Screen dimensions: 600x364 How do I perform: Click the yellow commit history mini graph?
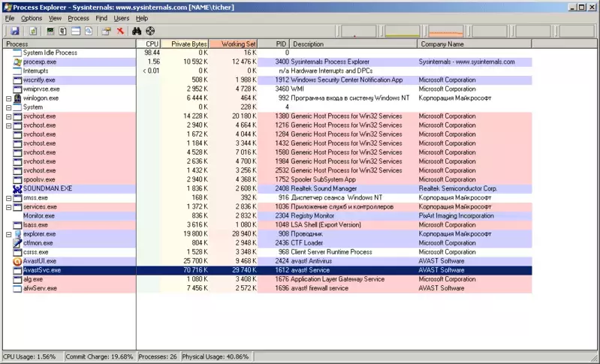click(x=403, y=32)
